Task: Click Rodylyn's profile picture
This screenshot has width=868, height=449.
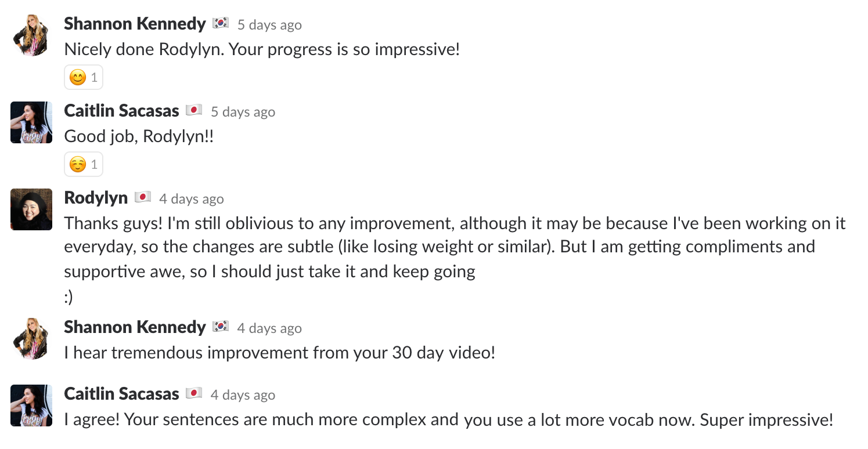Action: tap(31, 209)
